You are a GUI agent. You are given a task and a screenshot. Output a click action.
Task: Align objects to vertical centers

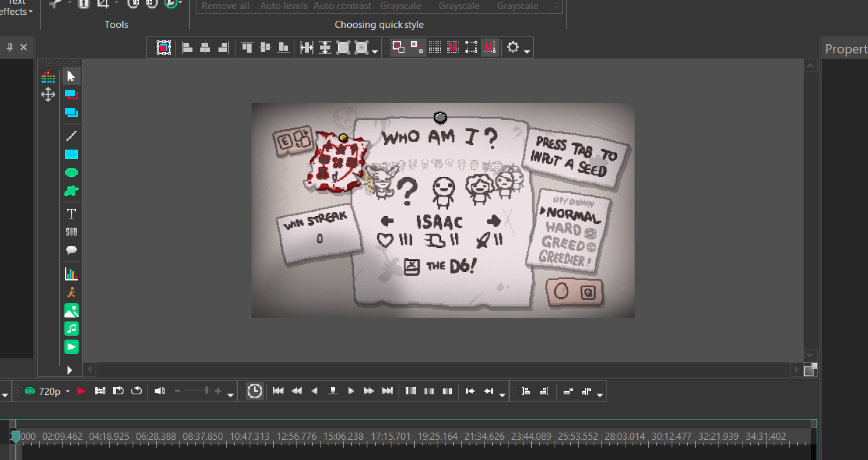[x=265, y=47]
